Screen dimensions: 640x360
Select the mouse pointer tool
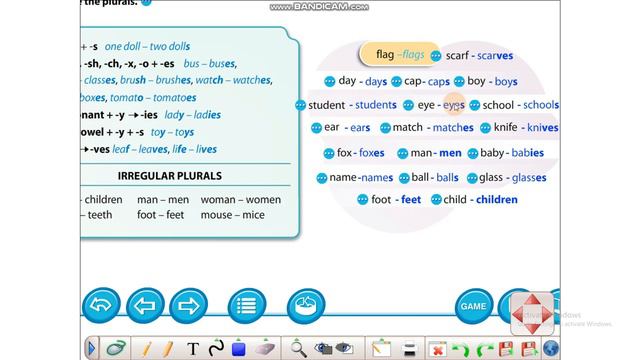pyautogui.click(x=116, y=349)
